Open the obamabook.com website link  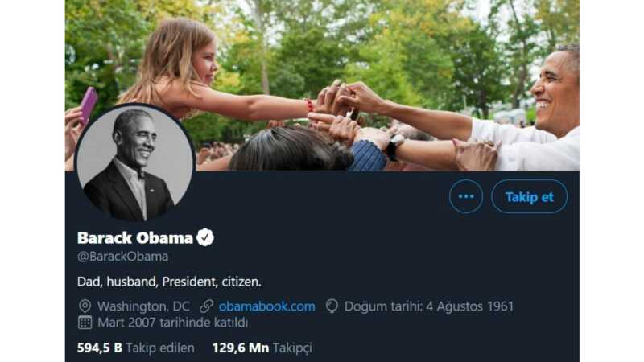(266, 306)
